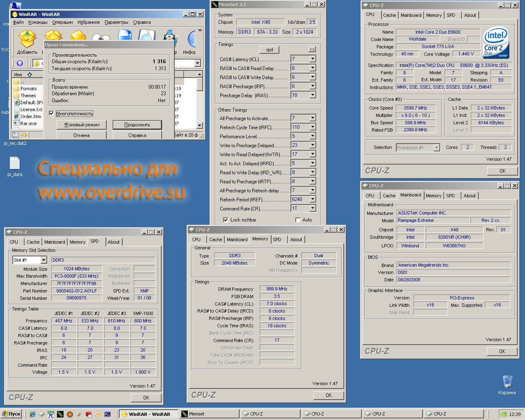
Task: Expand the WinRAR toolbar overflow chevron
Action: pyautogui.click(x=200, y=30)
